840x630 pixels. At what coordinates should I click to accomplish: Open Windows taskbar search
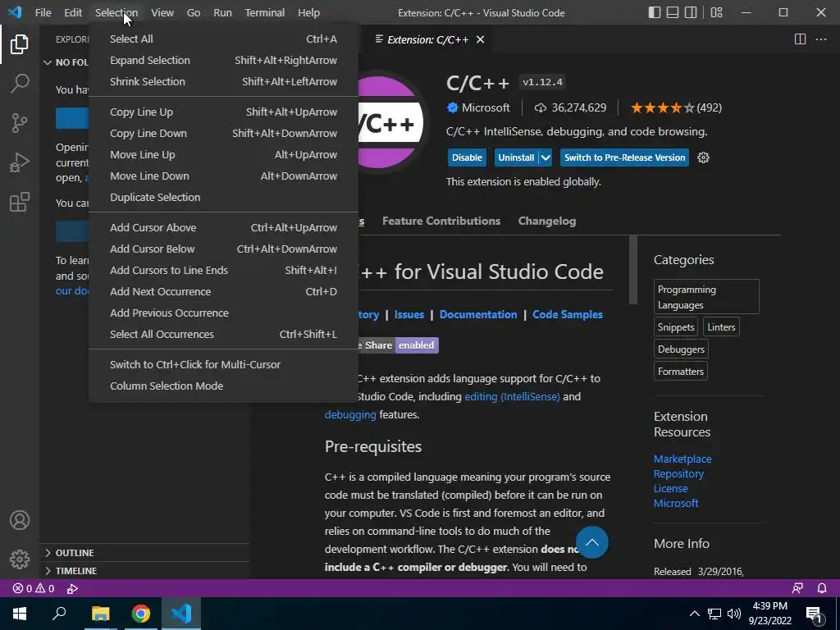pyautogui.click(x=59, y=614)
